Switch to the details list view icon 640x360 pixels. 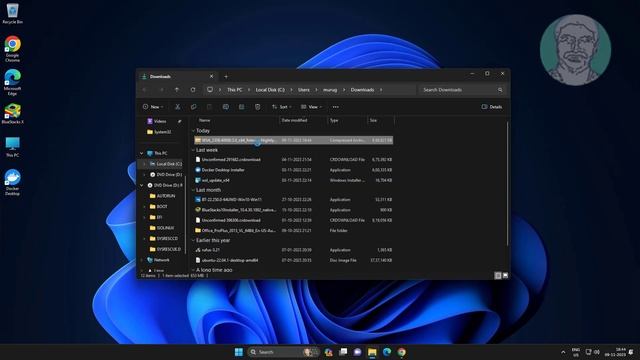click(x=498, y=276)
